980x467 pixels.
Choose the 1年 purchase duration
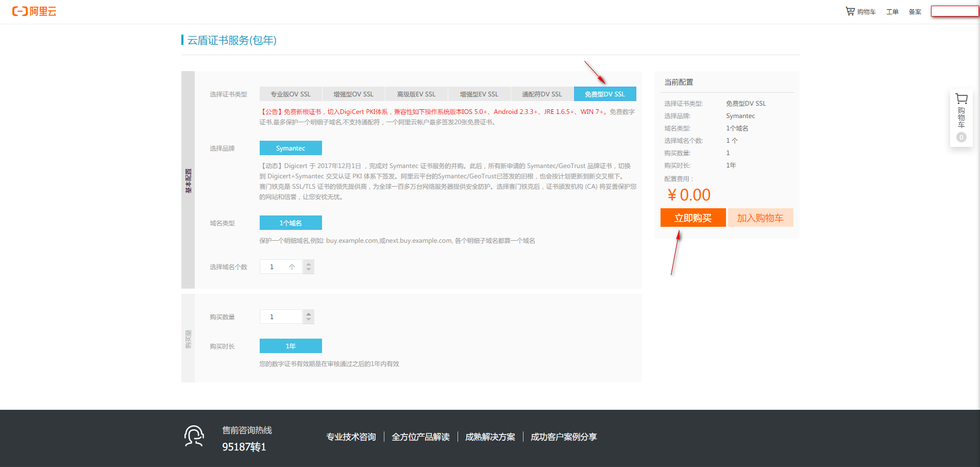[291, 346]
